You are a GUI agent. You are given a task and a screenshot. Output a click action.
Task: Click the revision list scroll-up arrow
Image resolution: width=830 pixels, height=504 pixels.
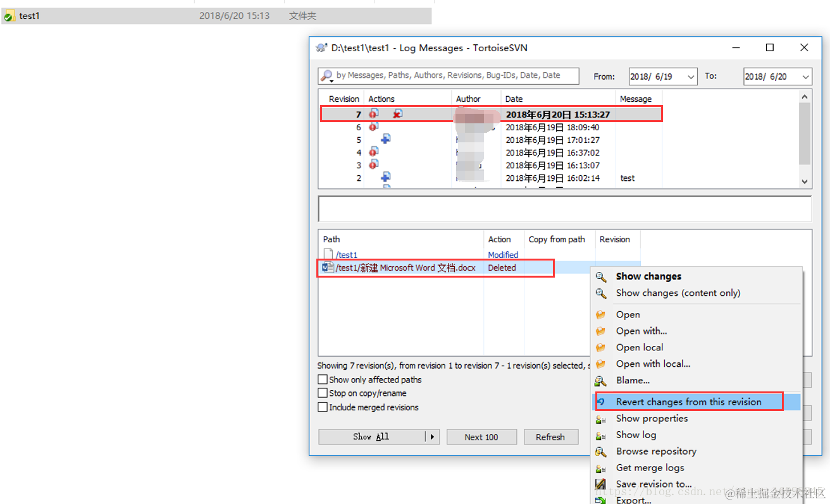805,97
